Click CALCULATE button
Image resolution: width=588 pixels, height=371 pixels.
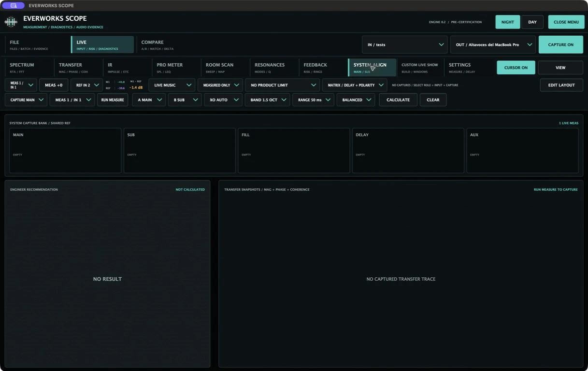click(x=398, y=100)
